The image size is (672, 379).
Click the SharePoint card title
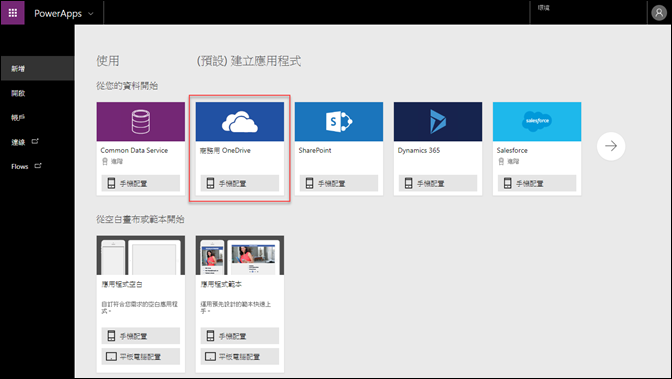pos(315,150)
